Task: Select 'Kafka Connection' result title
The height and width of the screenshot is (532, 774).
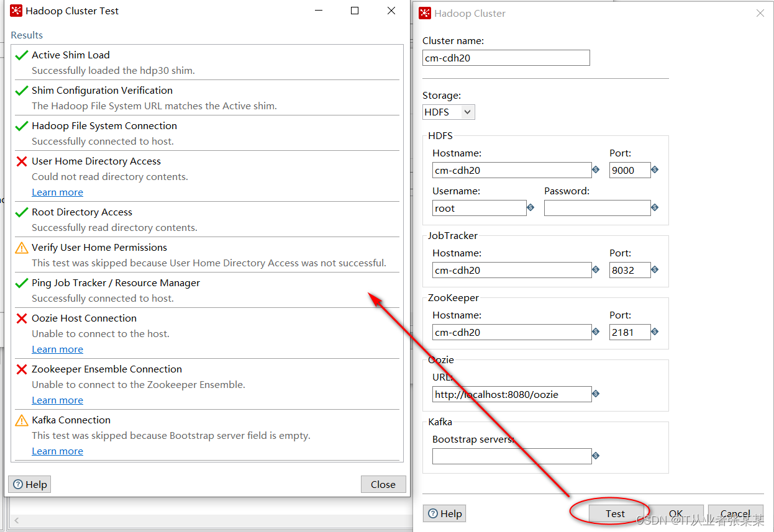Action: pyautogui.click(x=71, y=420)
